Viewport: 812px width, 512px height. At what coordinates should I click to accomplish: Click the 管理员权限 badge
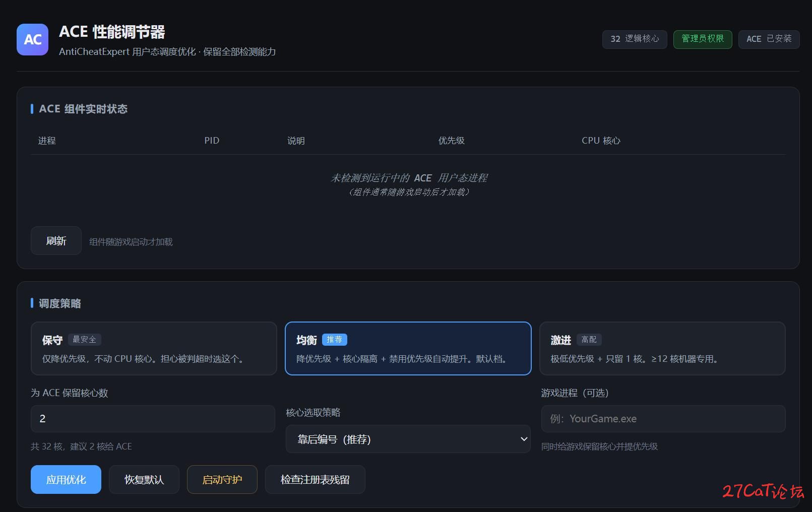coord(703,39)
